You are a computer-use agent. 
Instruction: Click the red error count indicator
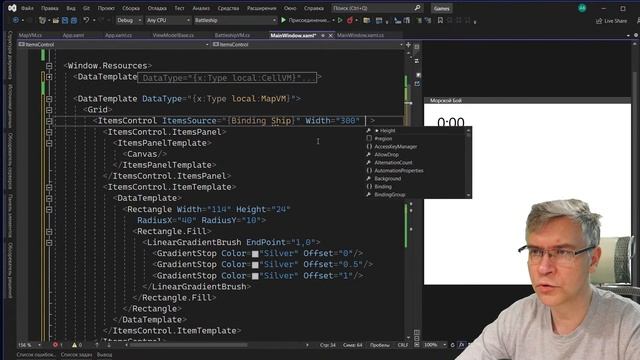coord(57,345)
